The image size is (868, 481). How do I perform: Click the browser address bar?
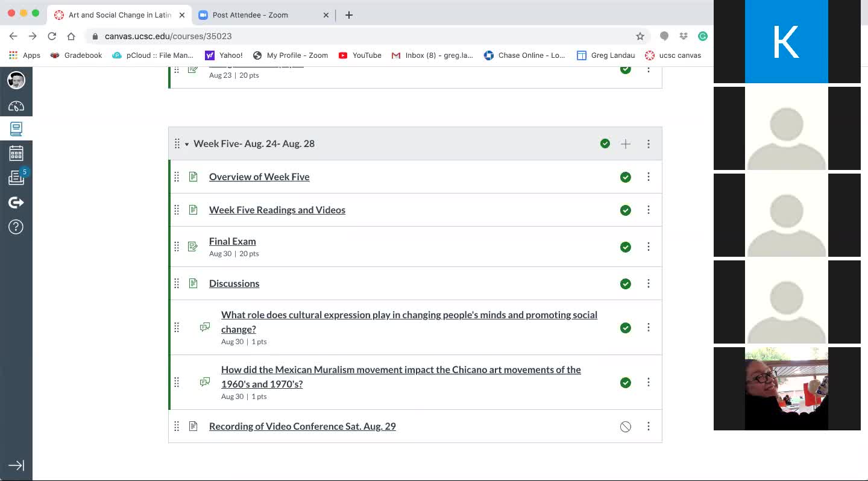(x=362, y=36)
